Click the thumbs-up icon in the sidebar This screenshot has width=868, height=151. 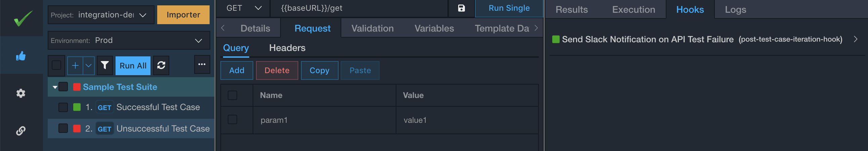pos(21,56)
